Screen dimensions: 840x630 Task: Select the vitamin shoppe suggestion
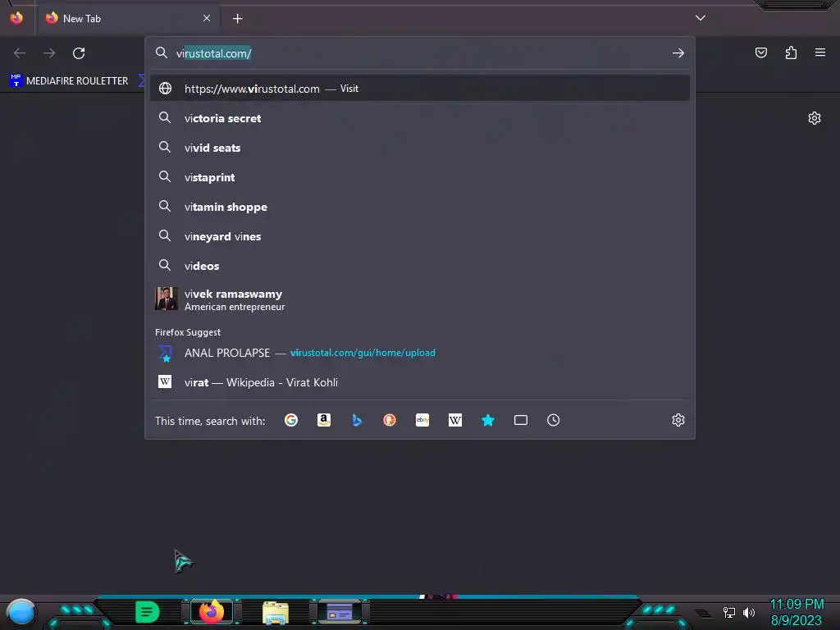(420, 207)
